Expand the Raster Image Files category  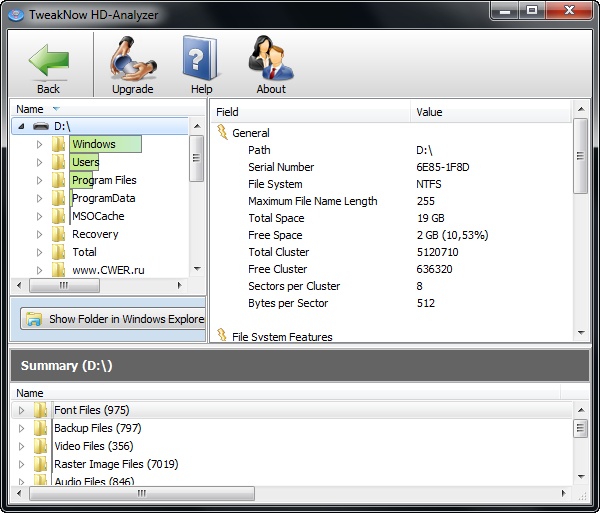tap(22, 464)
